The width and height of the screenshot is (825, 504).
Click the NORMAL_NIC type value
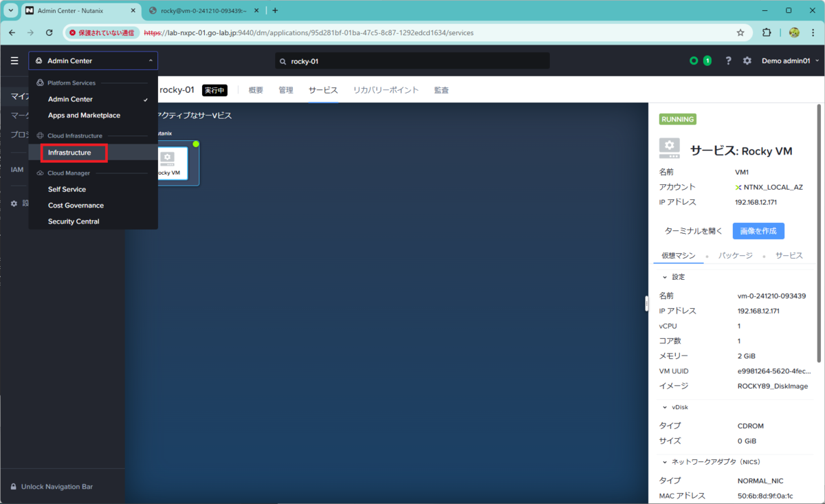(760, 481)
